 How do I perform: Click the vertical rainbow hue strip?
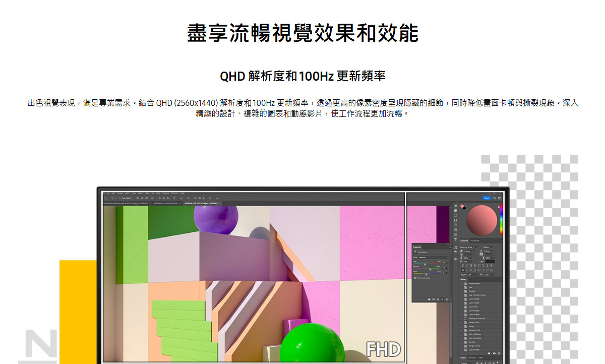coord(502,219)
